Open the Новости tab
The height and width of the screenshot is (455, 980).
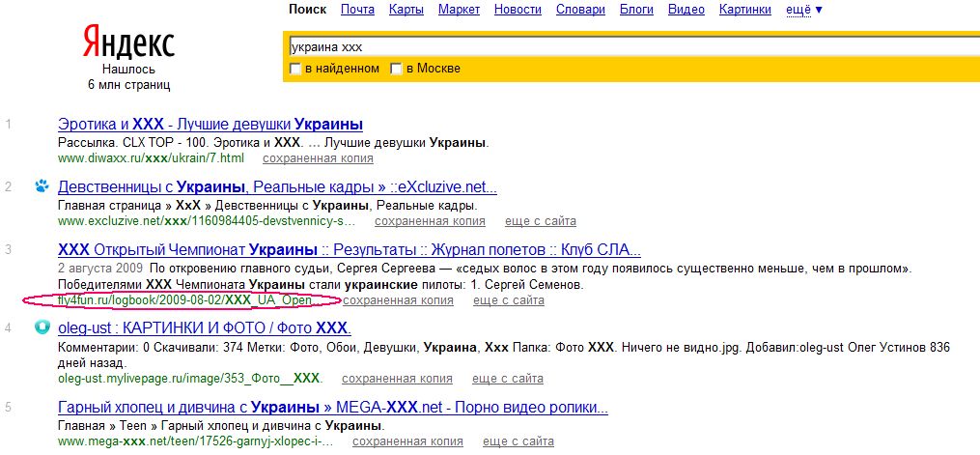click(x=518, y=10)
